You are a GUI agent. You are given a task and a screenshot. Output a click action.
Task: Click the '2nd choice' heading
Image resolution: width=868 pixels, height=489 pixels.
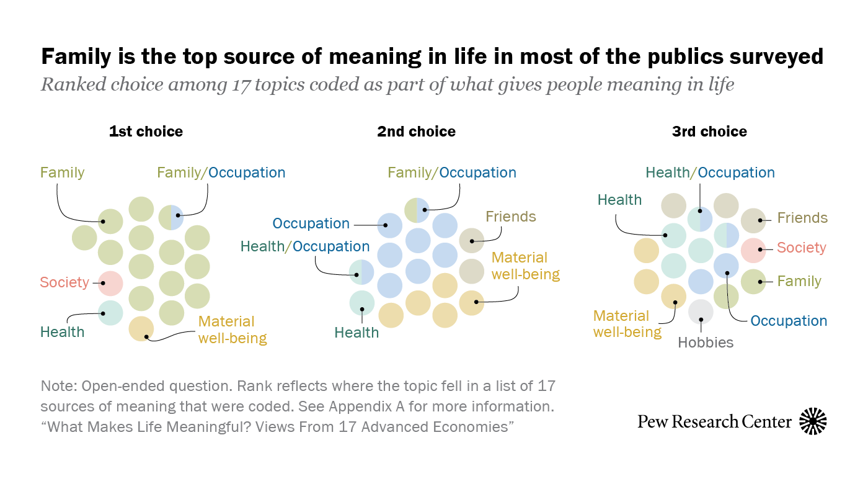click(416, 132)
